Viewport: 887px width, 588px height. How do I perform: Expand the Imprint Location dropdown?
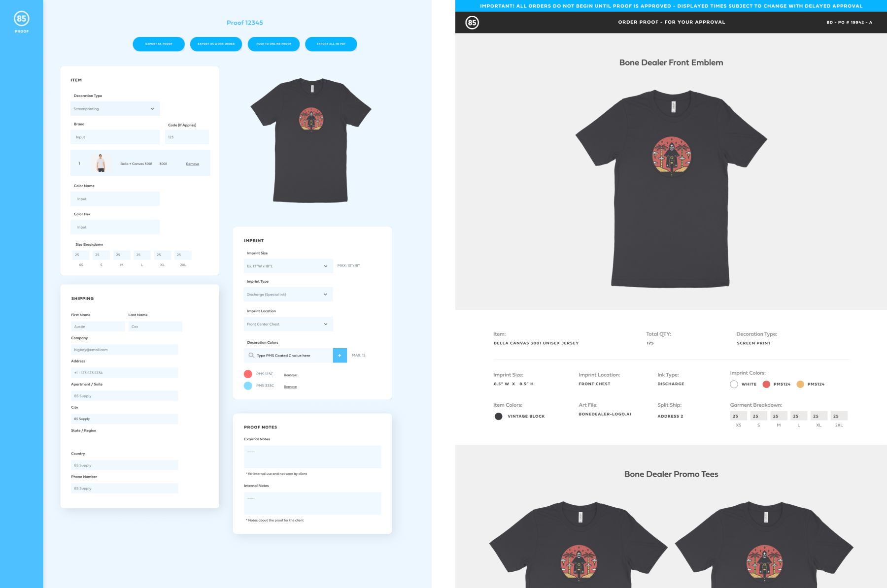[288, 324]
